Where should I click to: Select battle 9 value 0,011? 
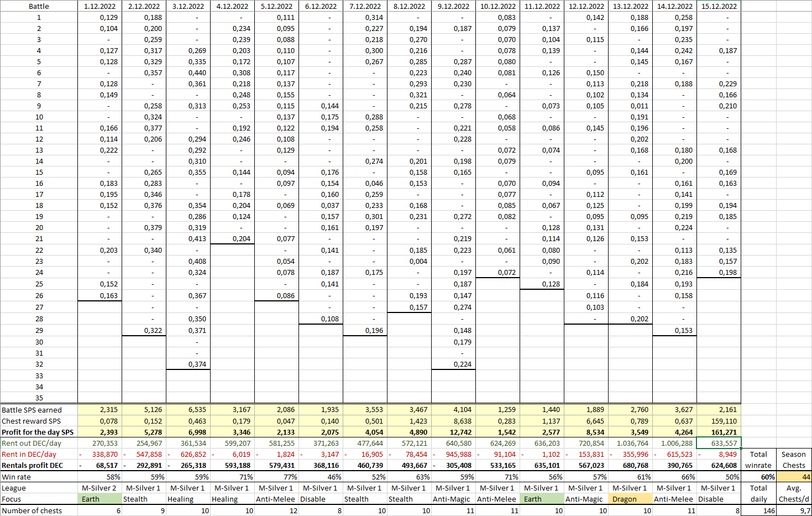pyautogui.click(x=630, y=106)
